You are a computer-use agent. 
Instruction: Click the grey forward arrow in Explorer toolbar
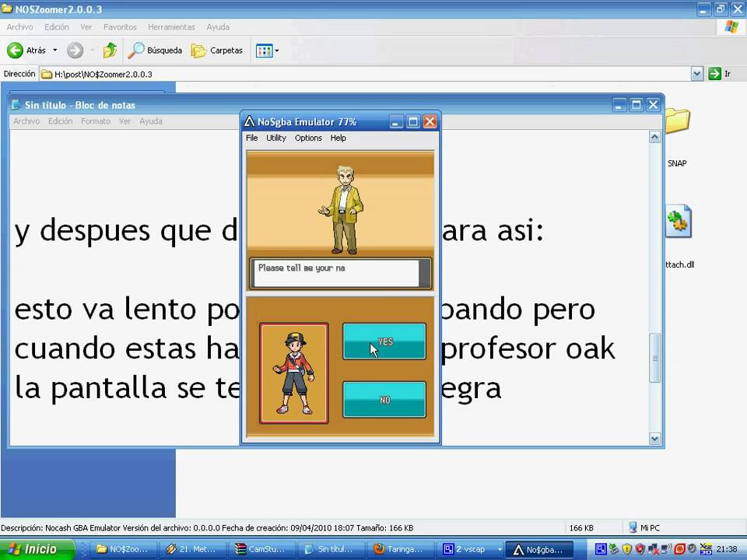click(75, 50)
